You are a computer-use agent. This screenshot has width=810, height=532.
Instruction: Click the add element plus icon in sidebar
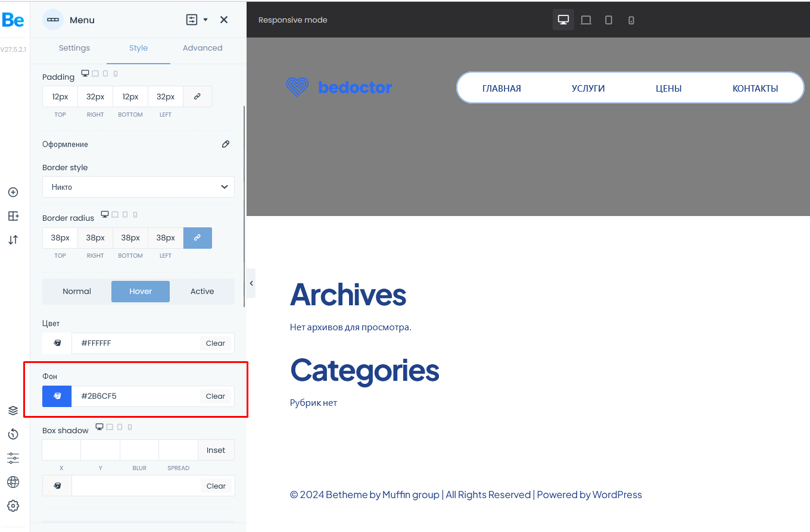(x=13, y=192)
